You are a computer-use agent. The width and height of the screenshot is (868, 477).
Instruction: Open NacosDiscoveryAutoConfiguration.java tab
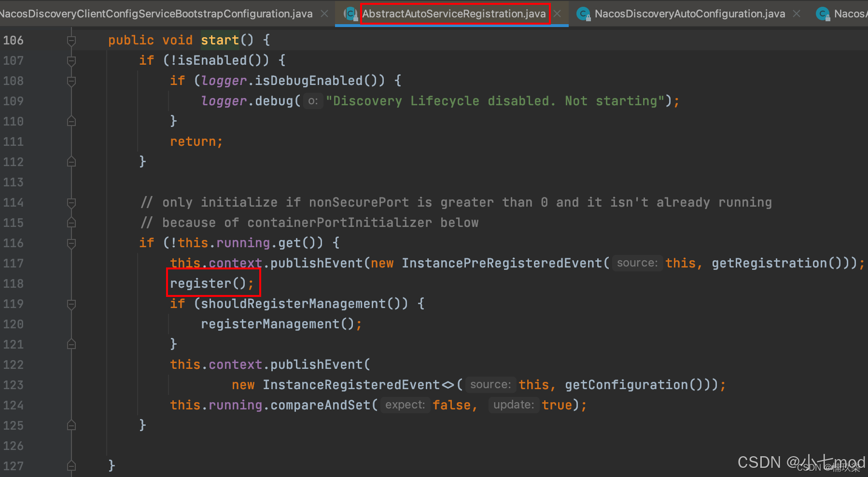pos(689,14)
